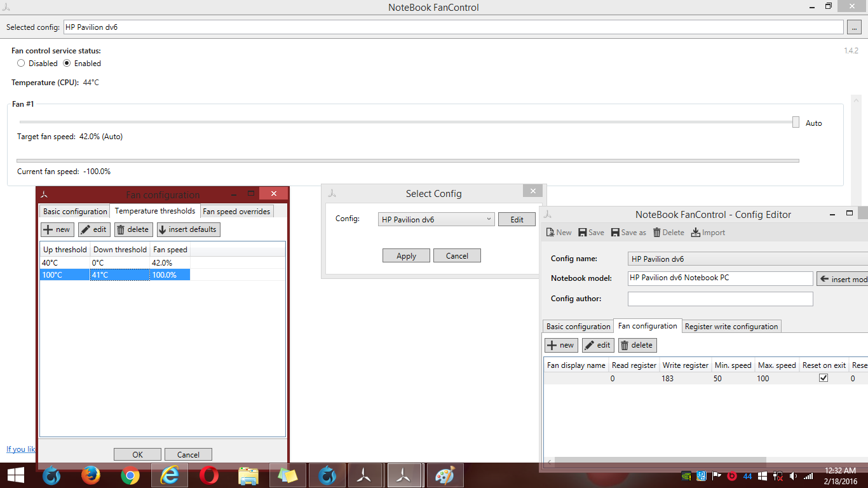Click Delete in the Config Editor toolbar
The width and height of the screenshot is (868, 488).
tap(668, 233)
